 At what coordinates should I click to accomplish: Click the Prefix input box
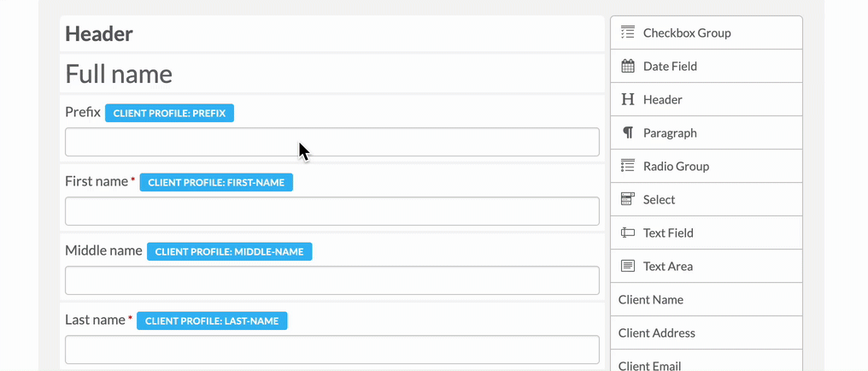click(332, 142)
